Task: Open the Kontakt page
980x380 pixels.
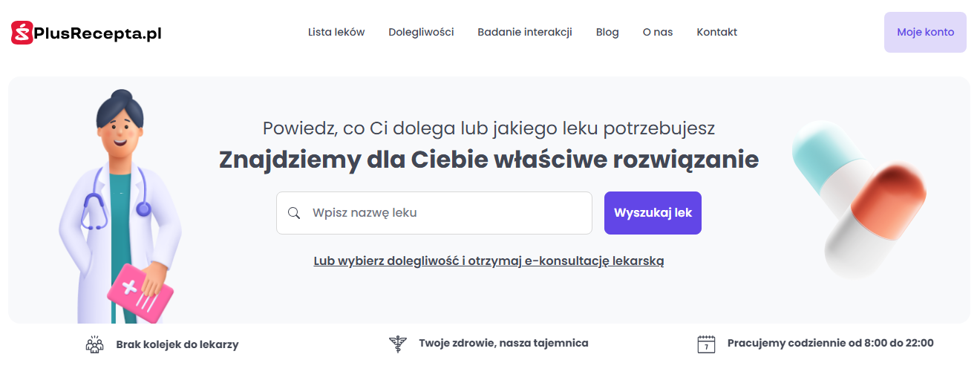Action: point(717,32)
